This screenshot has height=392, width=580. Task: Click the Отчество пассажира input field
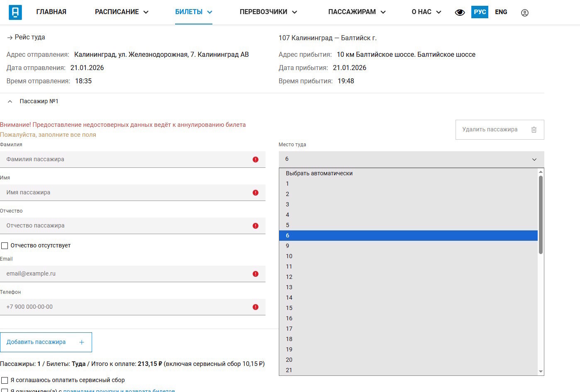124,226
